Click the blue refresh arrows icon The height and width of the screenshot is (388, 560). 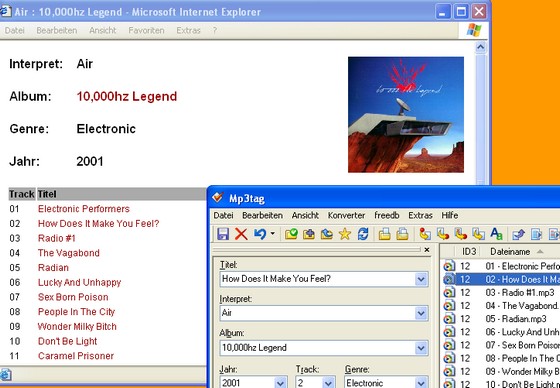pos(363,234)
